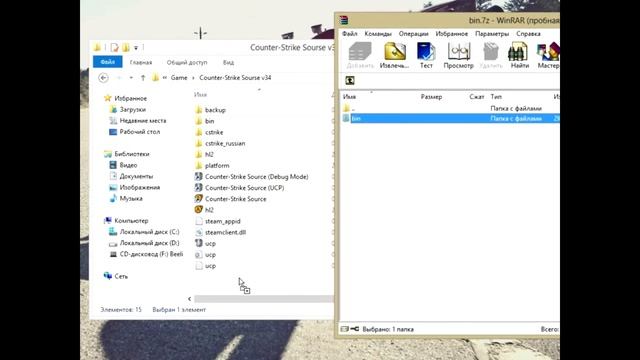Screen dimensions: 640x360
Task: Click the '..' parent folder row in WinRAR
Action: click(x=450, y=108)
